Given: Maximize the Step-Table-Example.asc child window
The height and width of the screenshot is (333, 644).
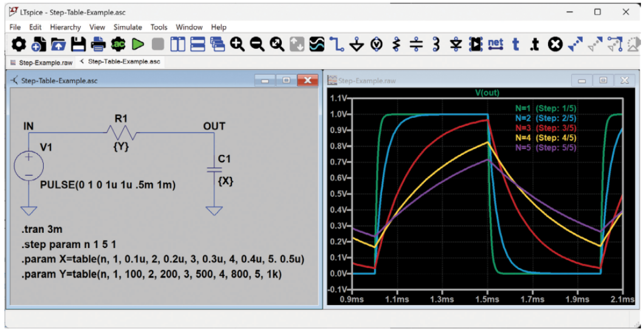Looking at the screenshot, I should (x=286, y=80).
